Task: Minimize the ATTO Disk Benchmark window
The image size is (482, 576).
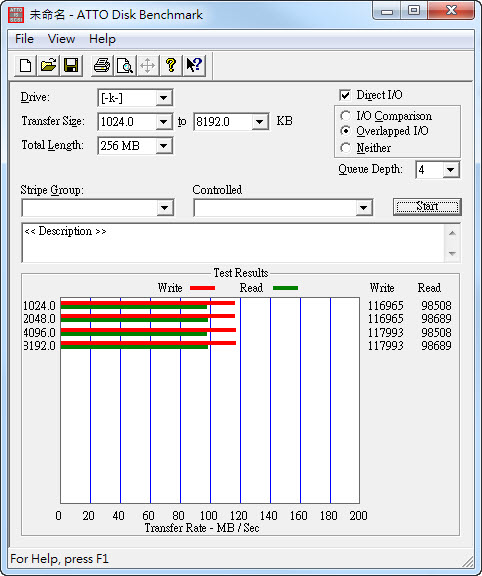Action: (387, 11)
